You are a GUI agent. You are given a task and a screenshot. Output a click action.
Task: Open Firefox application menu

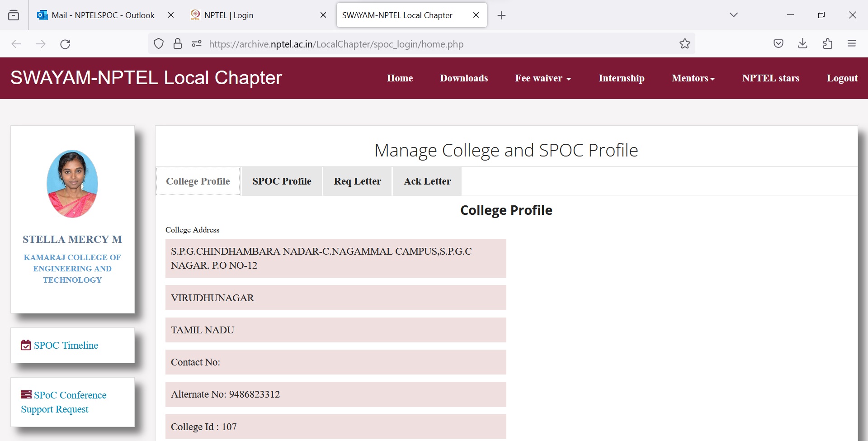point(852,44)
